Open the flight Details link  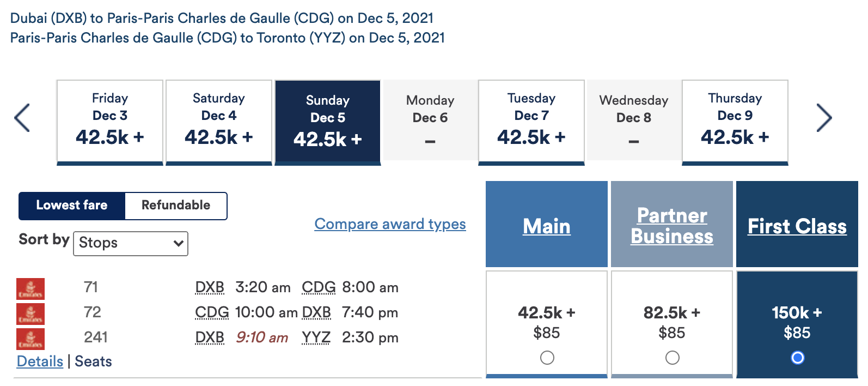pos(40,361)
